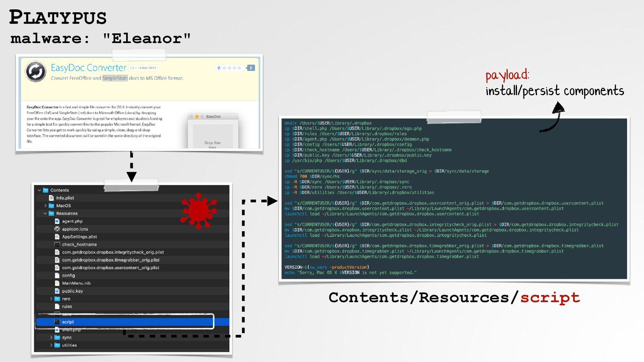
Task: Click the star rating widget
Action: click(229, 68)
